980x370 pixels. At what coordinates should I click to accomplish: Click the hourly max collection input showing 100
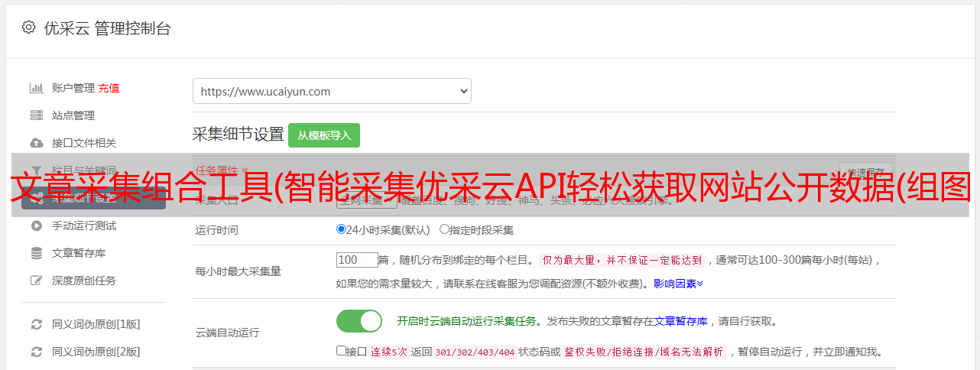click(x=357, y=260)
